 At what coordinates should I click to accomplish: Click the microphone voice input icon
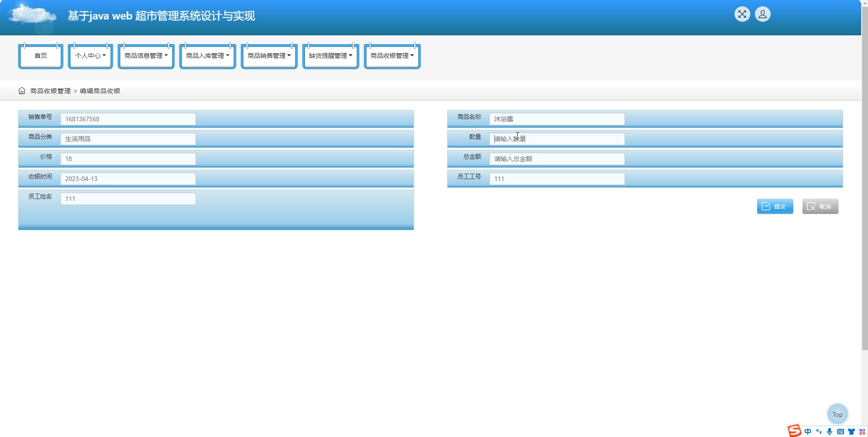(x=830, y=432)
